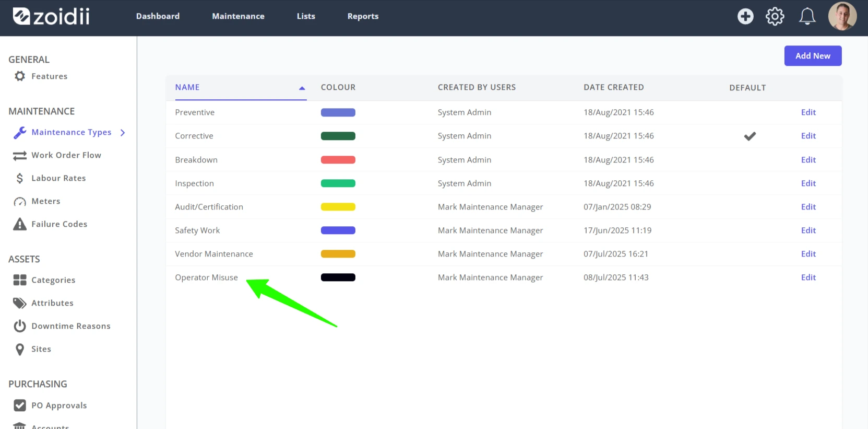Edit the Breakdown maintenance type
Screen dimensions: 868x429
808,160
